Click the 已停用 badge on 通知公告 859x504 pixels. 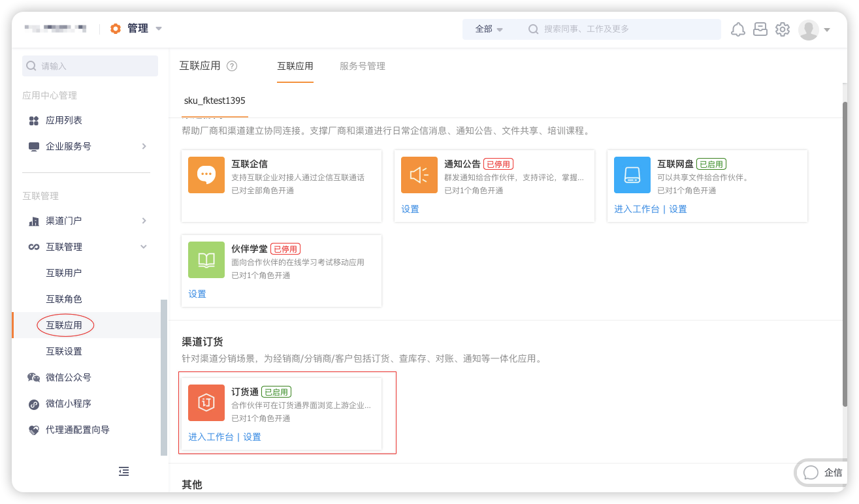[498, 164]
